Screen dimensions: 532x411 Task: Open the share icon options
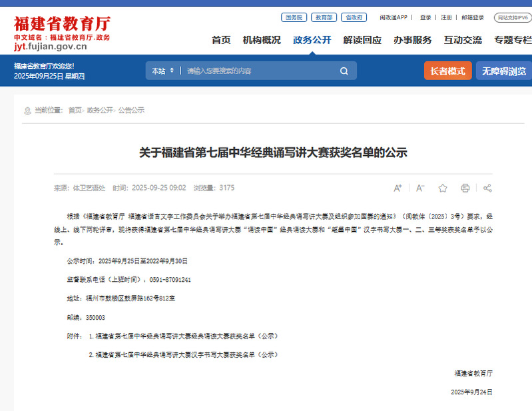point(487,188)
